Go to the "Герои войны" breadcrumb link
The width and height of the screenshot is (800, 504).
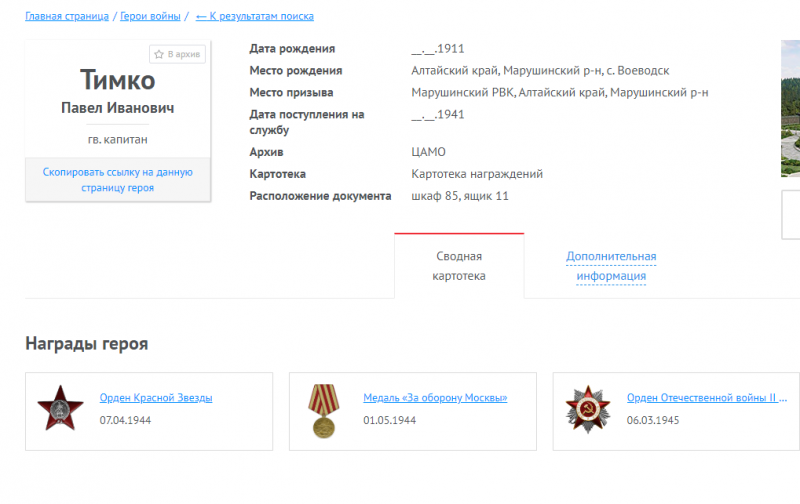point(150,16)
